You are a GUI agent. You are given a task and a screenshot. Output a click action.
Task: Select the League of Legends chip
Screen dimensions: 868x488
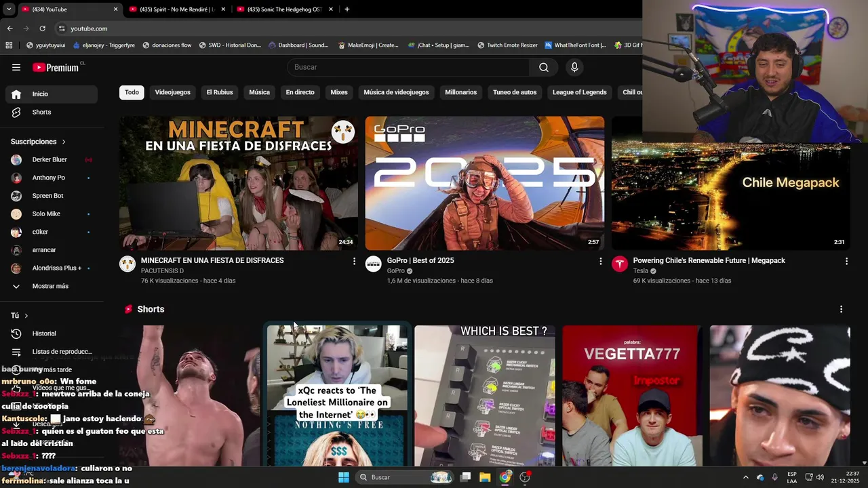580,92
